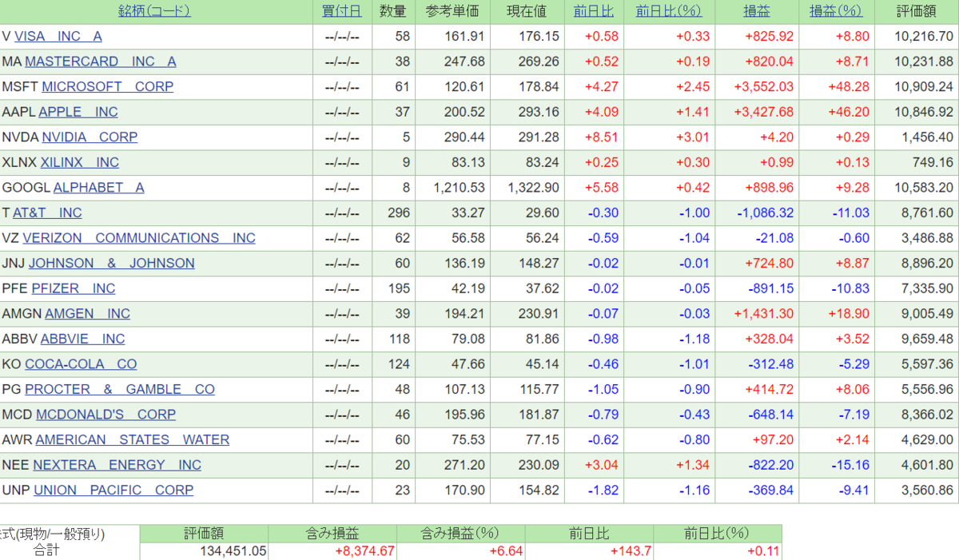Screen dimensions: 959x560
Task: Select total day change +143.7
Action: click(631, 551)
